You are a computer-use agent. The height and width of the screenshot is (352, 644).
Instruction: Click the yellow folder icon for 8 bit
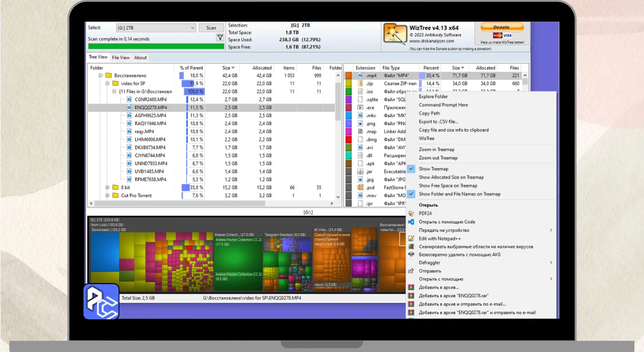pyautogui.click(x=115, y=188)
